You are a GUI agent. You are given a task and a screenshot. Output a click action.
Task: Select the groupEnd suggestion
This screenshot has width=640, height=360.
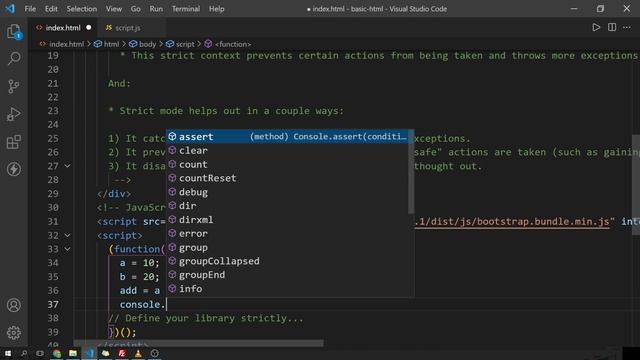tap(287, 275)
